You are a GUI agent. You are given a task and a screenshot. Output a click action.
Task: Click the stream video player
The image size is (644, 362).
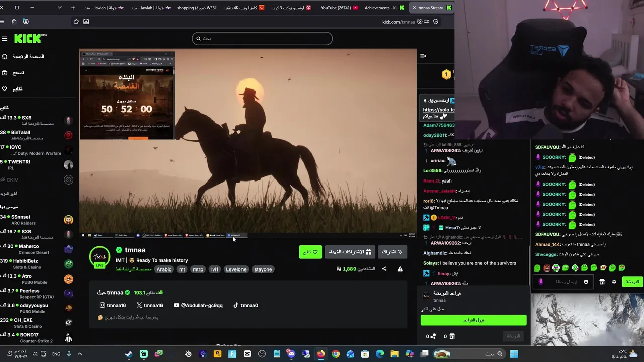tap(248, 143)
